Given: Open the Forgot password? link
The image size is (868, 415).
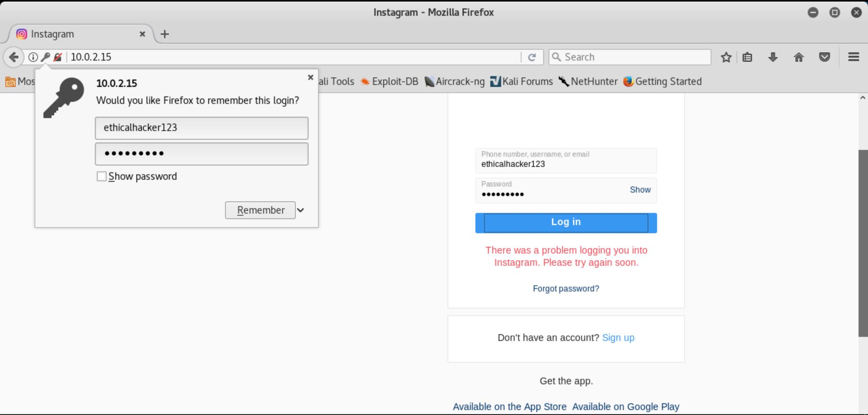Looking at the screenshot, I should pyautogui.click(x=566, y=289).
